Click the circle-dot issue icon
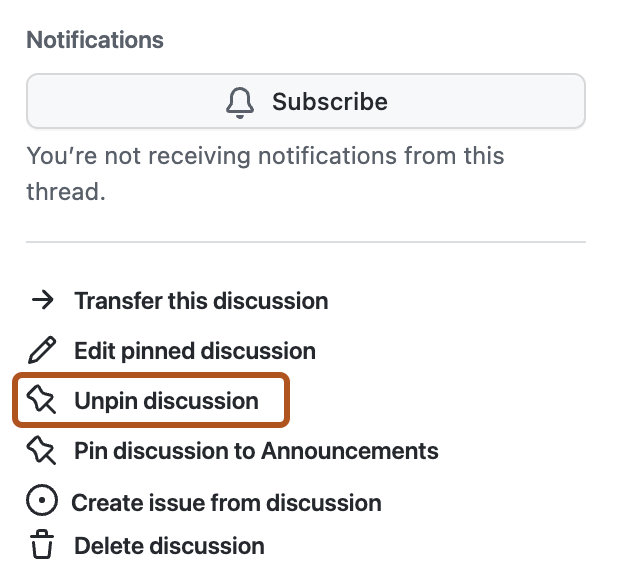 [41, 502]
